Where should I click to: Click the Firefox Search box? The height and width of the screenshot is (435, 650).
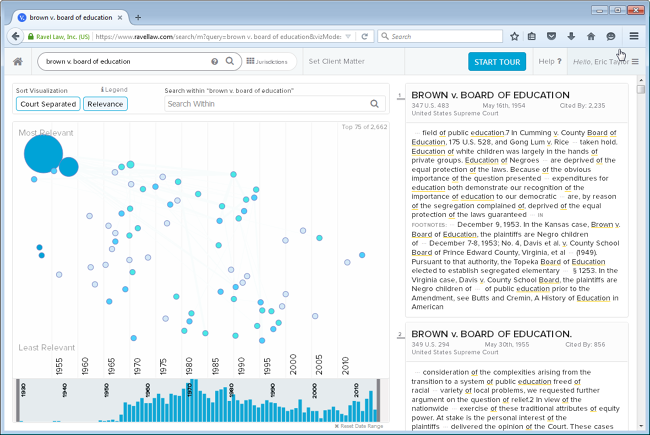440,36
